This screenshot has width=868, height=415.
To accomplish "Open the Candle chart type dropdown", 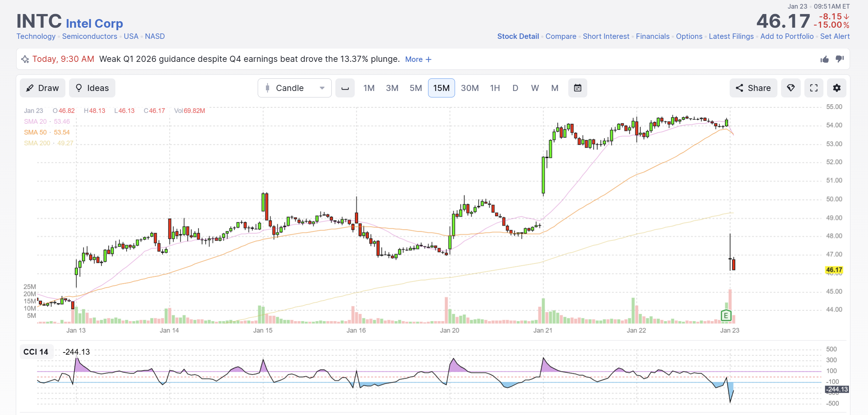I will 295,88.
